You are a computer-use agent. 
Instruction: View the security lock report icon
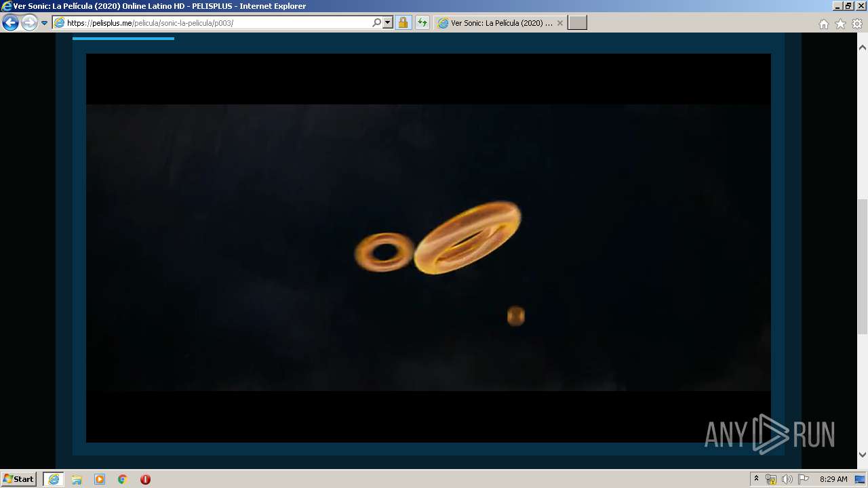pos(403,23)
